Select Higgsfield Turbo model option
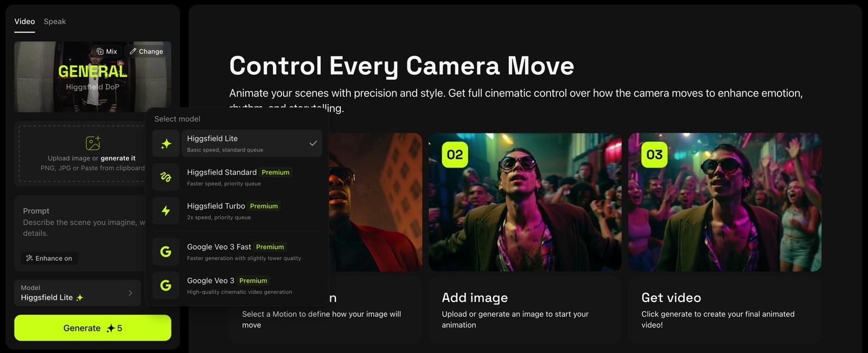This screenshot has width=868, height=353. (x=237, y=211)
